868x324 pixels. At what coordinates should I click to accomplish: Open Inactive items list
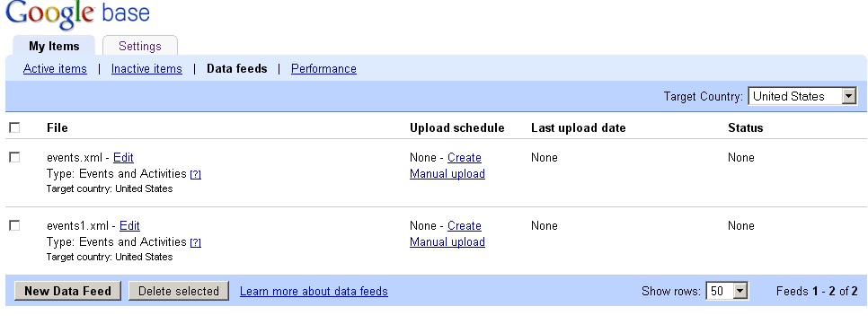click(x=146, y=68)
